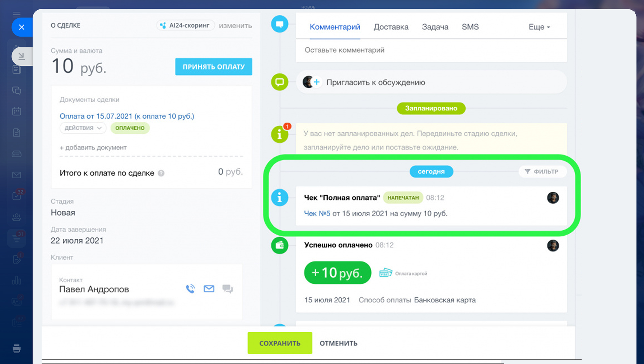Image resolution: width=644 pixels, height=364 pixels.
Task: Open the calendar icon in left sidebar
Action: tap(16, 111)
